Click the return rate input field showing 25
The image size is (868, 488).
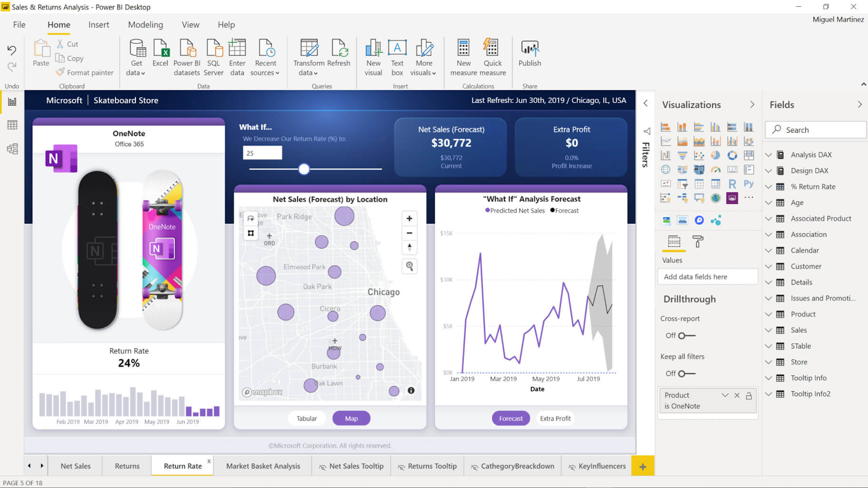point(262,152)
